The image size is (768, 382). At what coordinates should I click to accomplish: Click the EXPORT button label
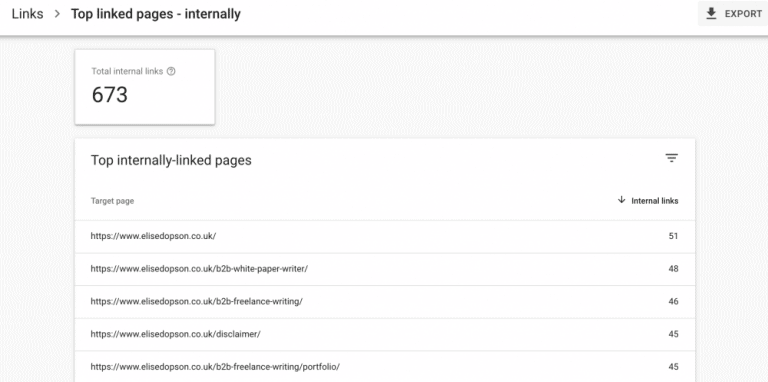(x=743, y=14)
